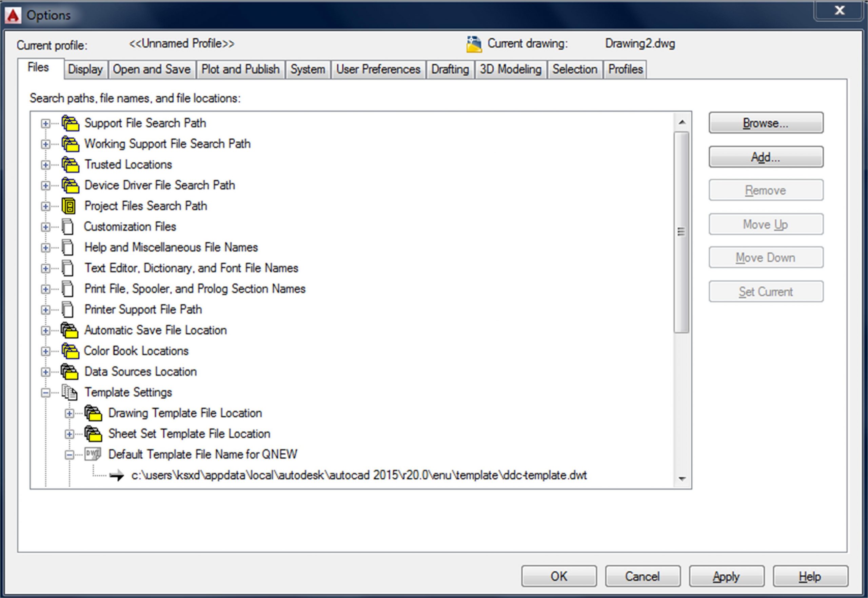
Task: Expand Sheet Set Template File Location
Action: (x=69, y=434)
